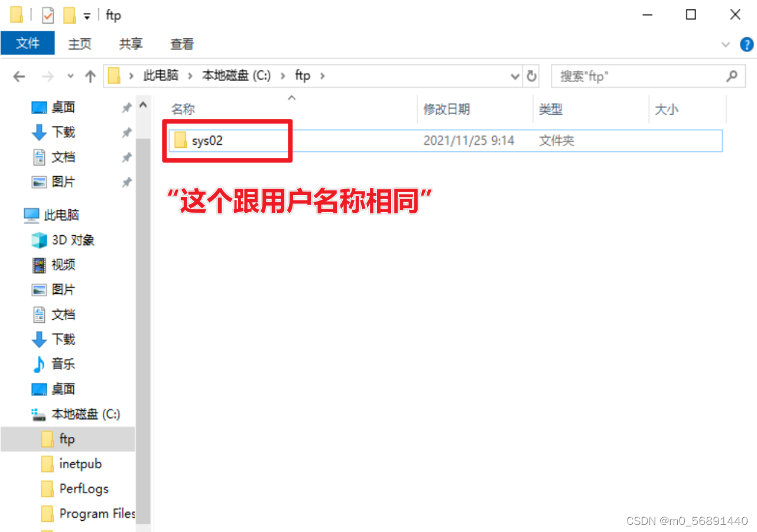Click the up arrow to go to parent folder
This screenshot has height=532, width=757.
click(89, 76)
